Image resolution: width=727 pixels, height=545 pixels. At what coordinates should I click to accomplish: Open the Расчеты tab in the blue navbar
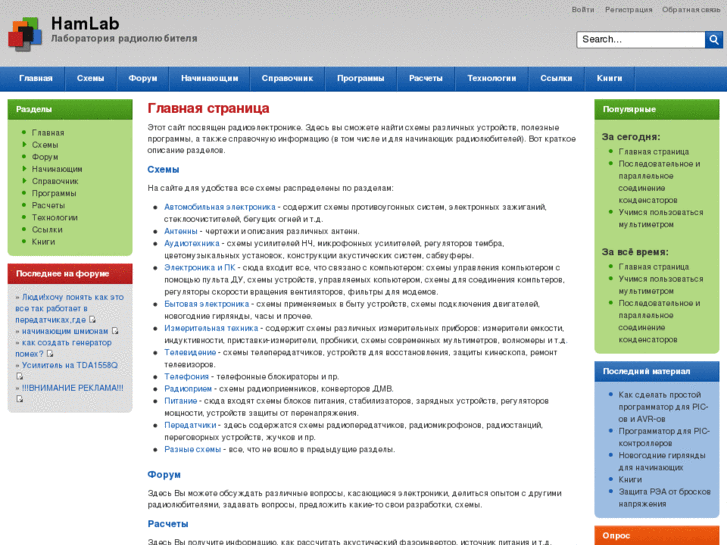(426, 78)
